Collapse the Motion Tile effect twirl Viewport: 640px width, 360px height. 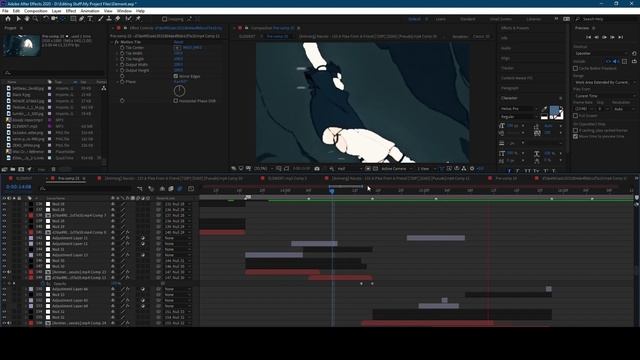point(111,42)
